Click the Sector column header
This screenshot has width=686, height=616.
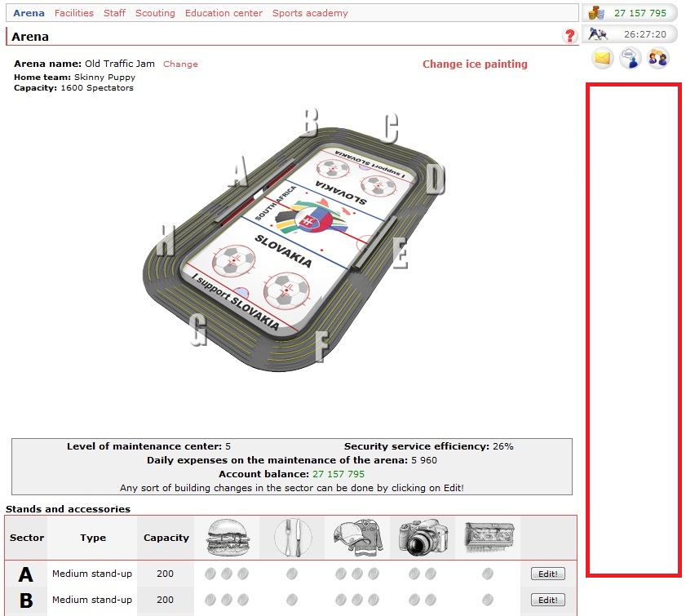point(27,538)
